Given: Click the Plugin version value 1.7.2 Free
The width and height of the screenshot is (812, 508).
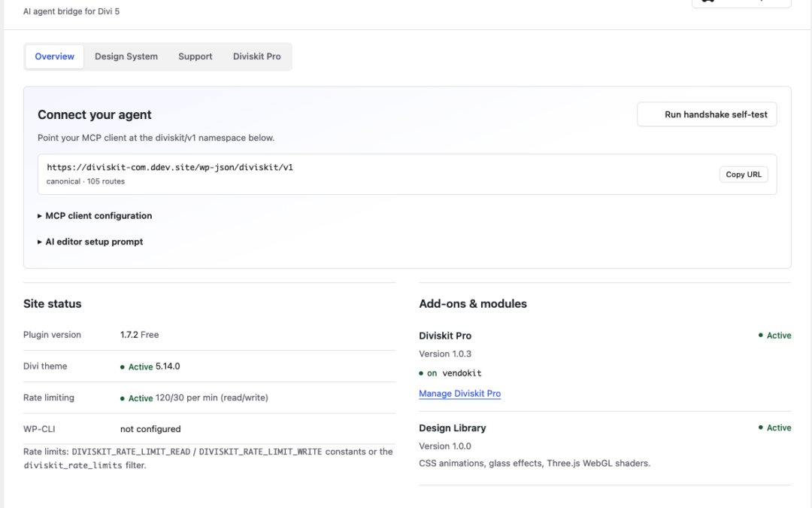Looking at the screenshot, I should click(x=140, y=335).
